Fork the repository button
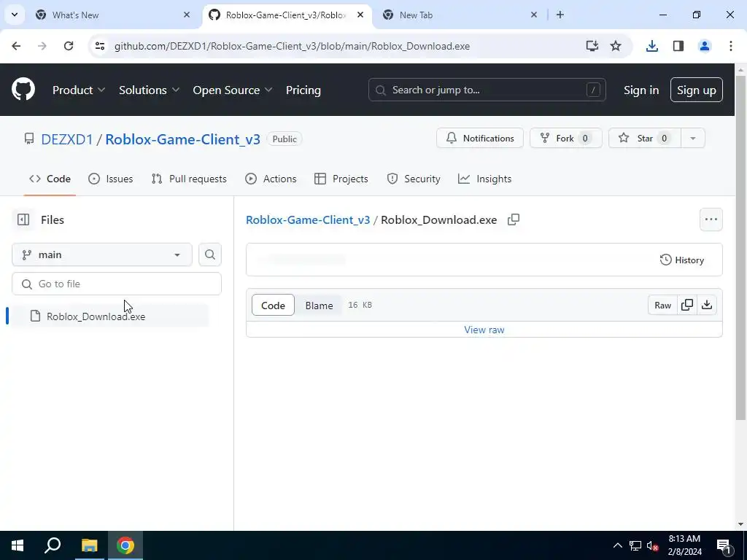Viewport: 747px width, 560px height. (565, 138)
